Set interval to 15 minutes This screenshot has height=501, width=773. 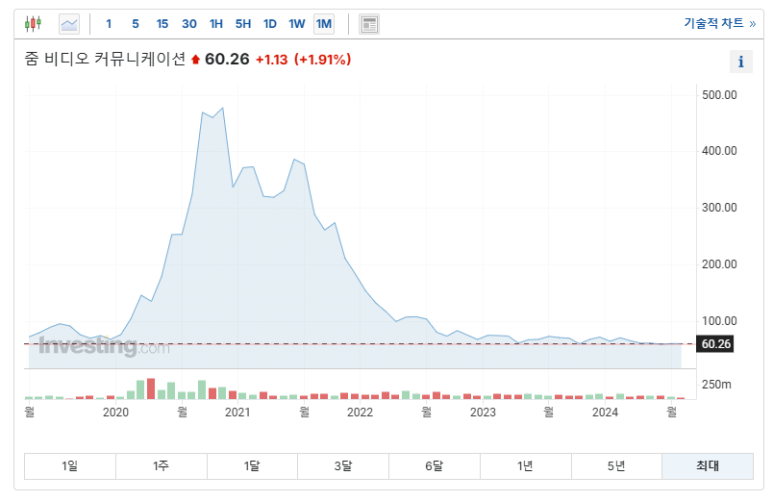tap(162, 24)
